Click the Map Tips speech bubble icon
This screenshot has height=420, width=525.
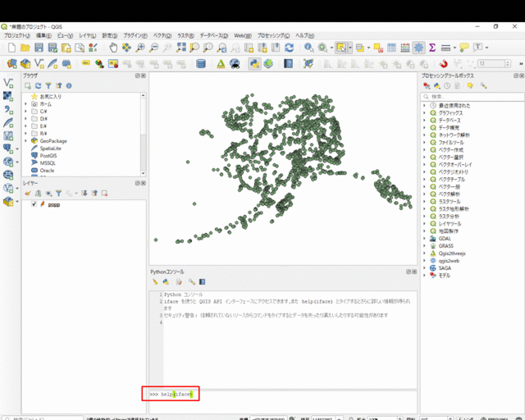tap(464, 48)
